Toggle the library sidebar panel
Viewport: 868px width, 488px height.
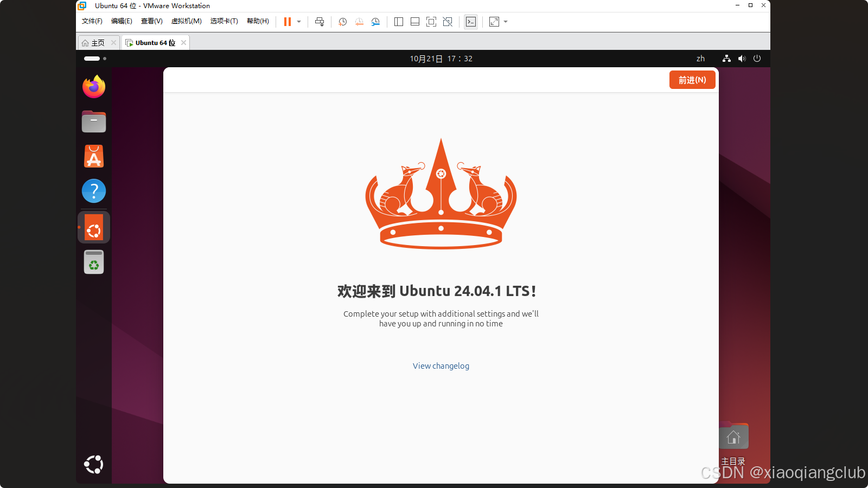click(x=399, y=22)
